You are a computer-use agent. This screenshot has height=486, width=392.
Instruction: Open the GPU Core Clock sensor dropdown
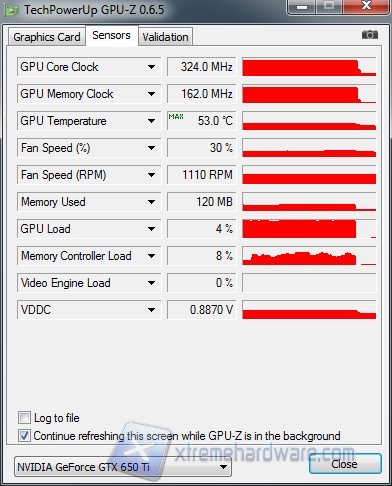[x=151, y=67]
